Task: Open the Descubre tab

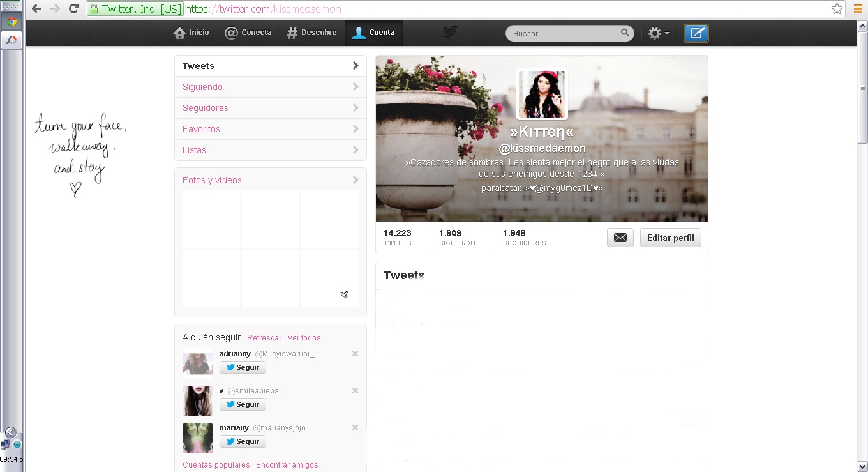Action: point(311,33)
